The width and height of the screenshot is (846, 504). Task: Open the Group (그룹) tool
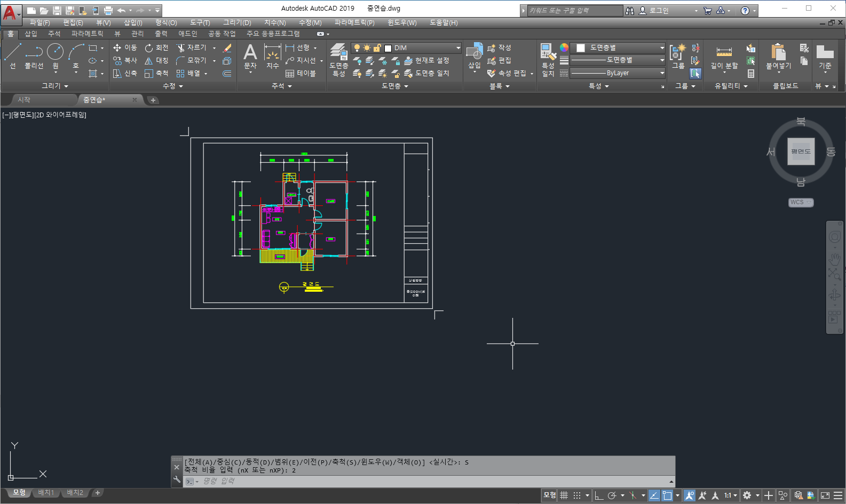(678, 56)
